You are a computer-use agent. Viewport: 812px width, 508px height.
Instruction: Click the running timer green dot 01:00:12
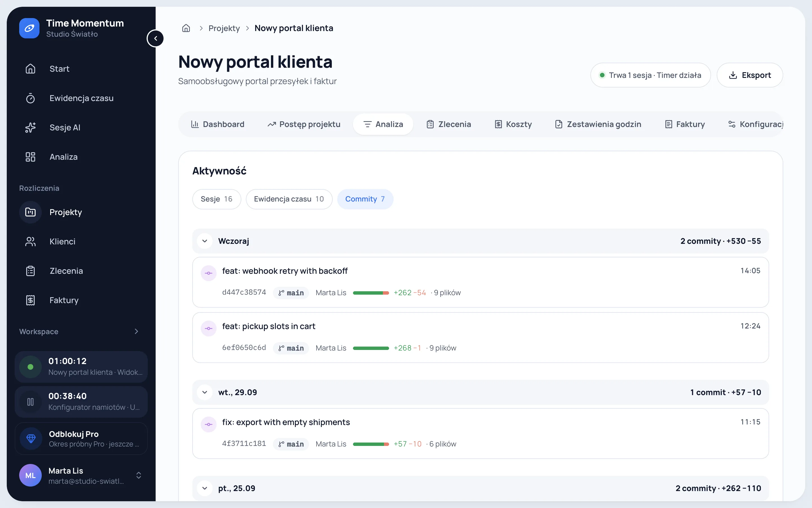pyautogui.click(x=30, y=367)
